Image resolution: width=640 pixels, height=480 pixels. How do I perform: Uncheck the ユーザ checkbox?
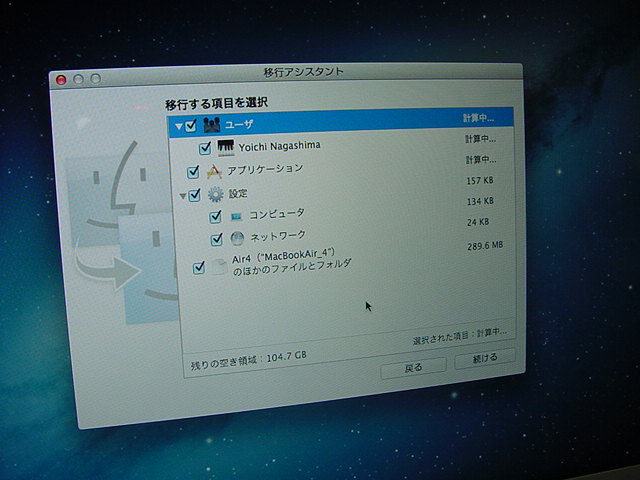191,126
